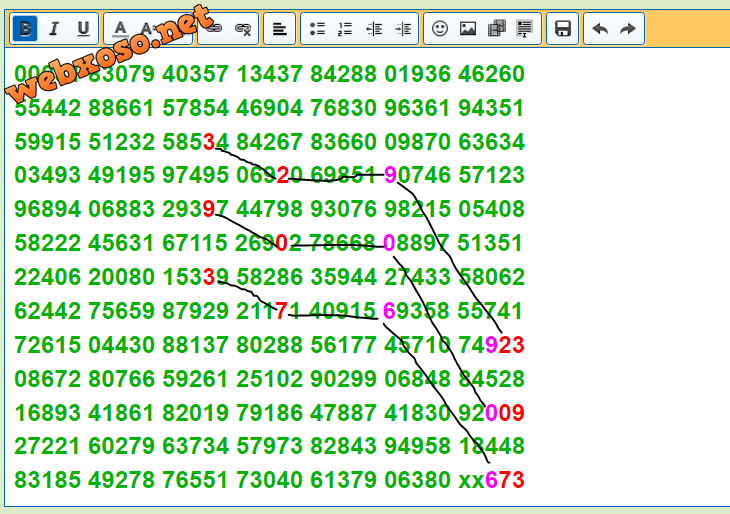Click the insert image icon
This screenshot has width=730, height=514.
(468, 29)
